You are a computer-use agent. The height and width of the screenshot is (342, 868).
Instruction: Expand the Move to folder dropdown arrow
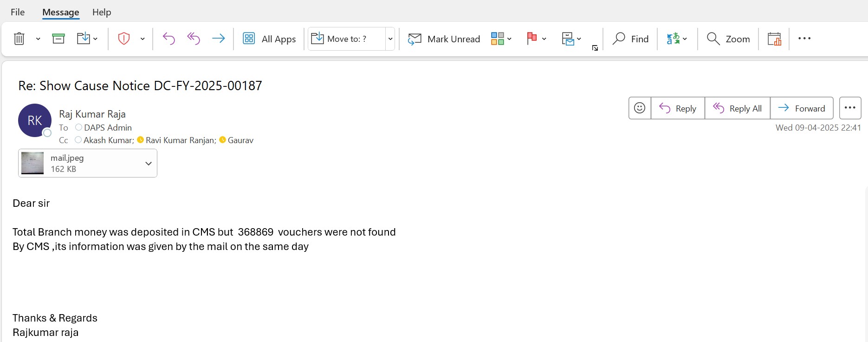pyautogui.click(x=390, y=39)
